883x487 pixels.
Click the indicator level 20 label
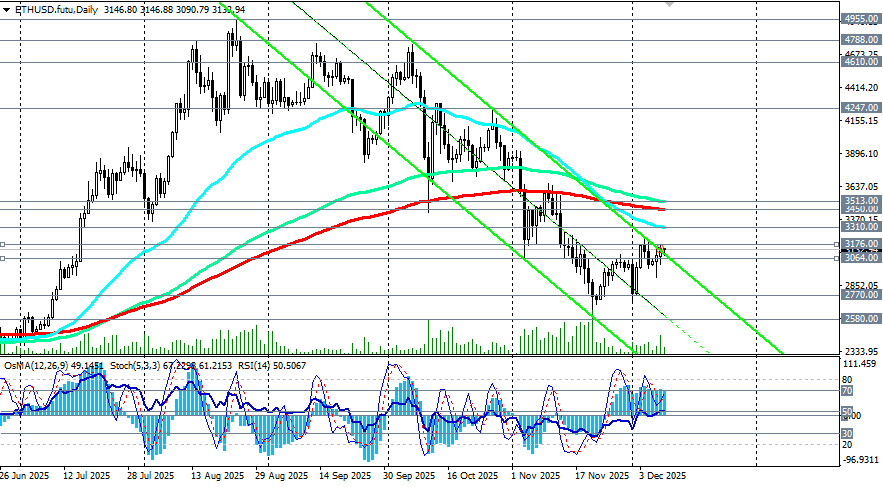point(846,445)
